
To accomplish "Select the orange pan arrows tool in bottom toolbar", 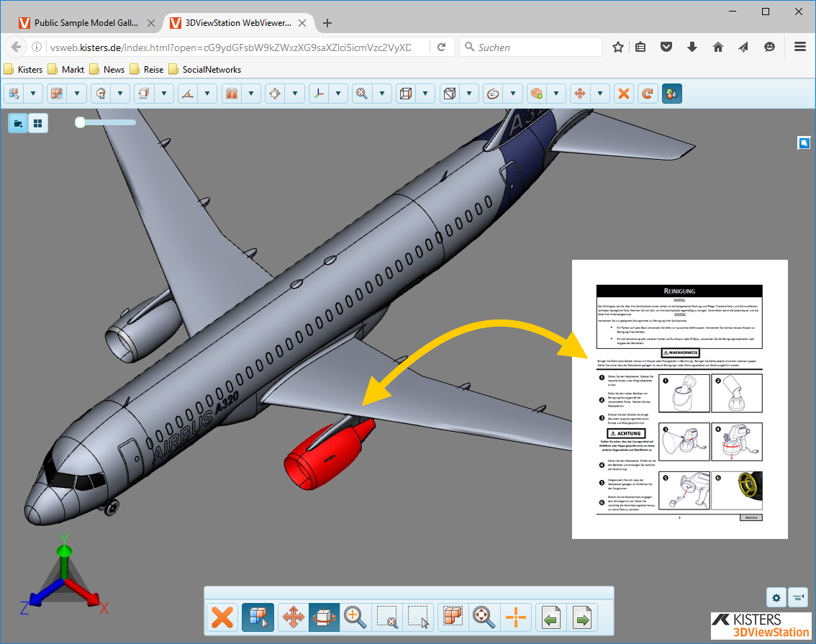I will [x=294, y=617].
